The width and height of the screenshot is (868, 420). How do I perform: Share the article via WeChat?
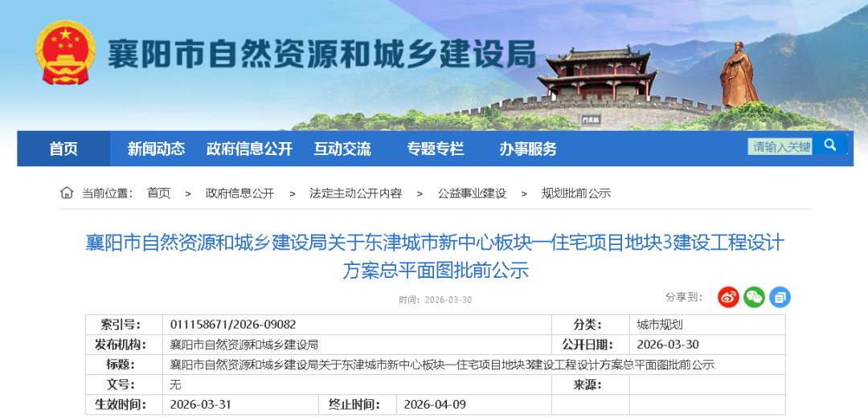(754, 297)
